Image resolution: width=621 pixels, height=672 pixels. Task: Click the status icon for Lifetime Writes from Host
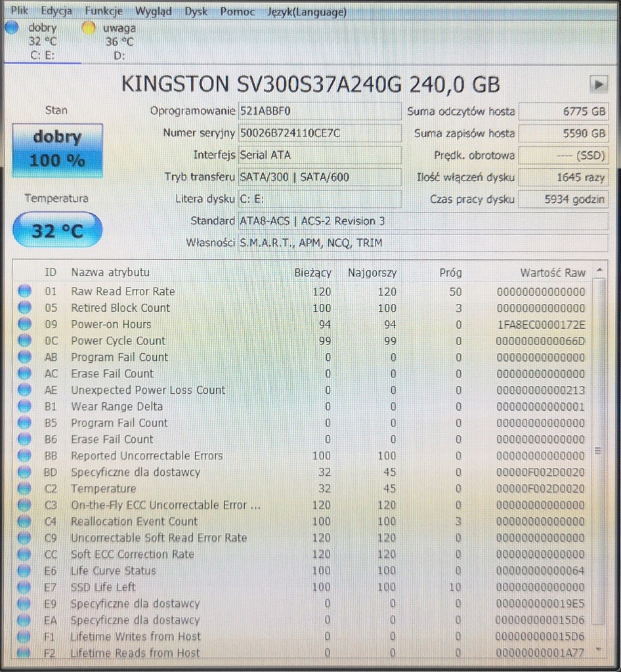[25, 636]
